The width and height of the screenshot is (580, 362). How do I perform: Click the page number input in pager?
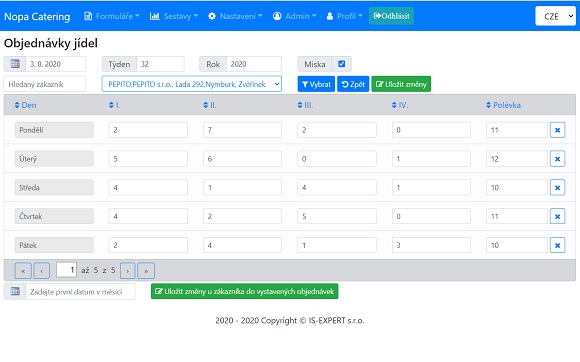[x=67, y=270]
